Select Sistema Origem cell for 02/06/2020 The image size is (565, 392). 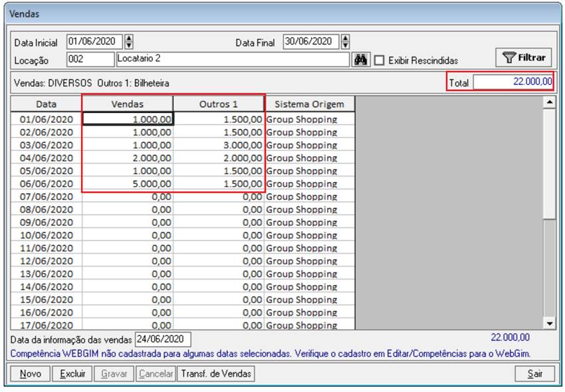(310, 132)
